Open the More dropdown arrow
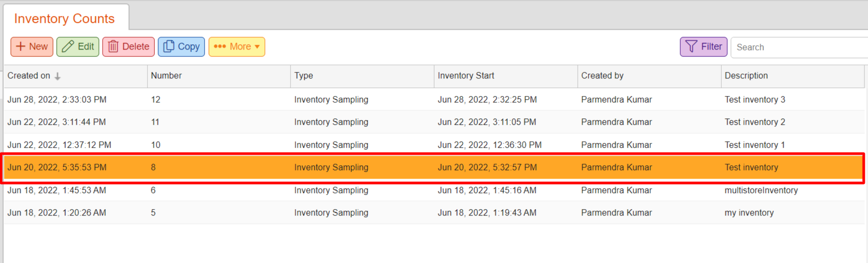The image size is (868, 263). click(x=257, y=46)
